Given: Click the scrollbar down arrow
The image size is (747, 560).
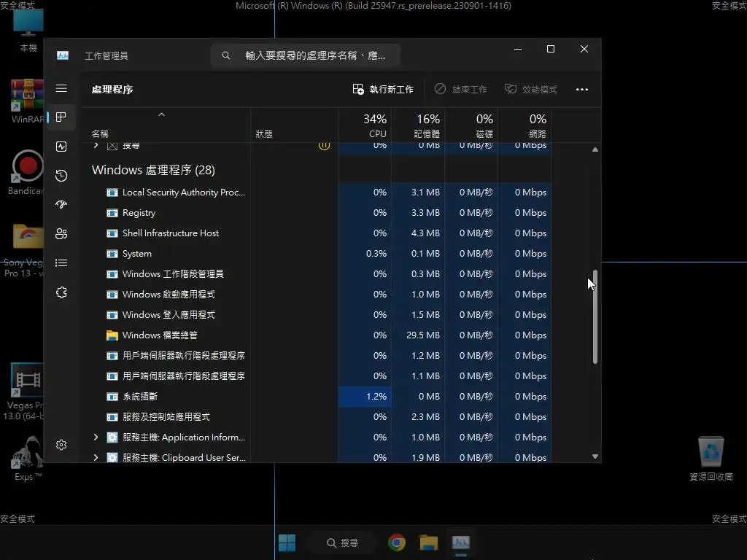Looking at the screenshot, I should (595, 456).
